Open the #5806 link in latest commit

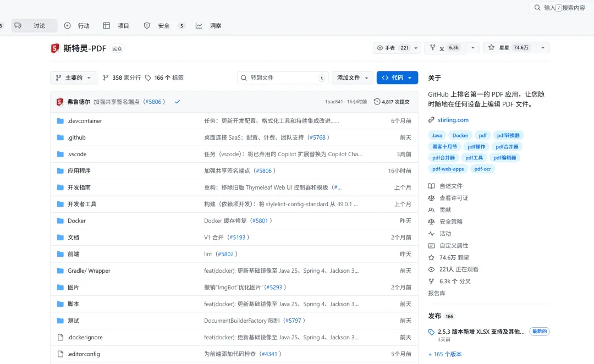click(153, 102)
